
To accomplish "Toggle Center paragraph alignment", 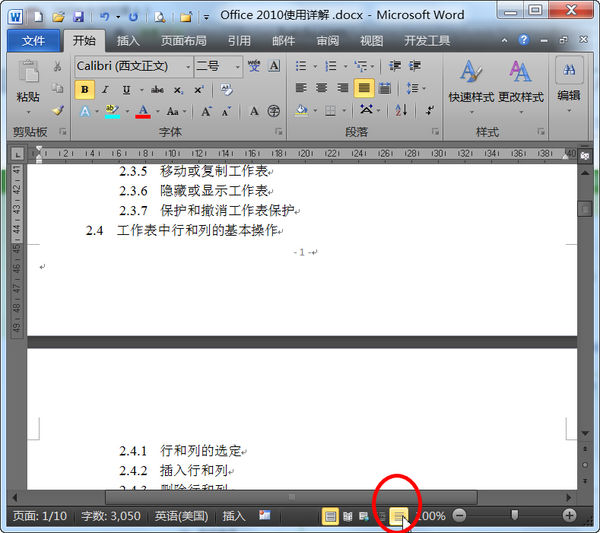I will [321, 88].
